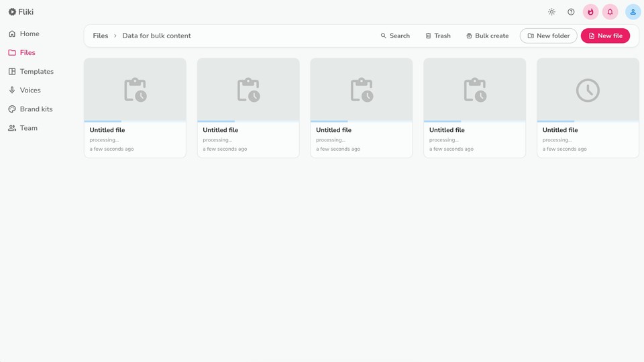Go to Home in the sidebar
The height and width of the screenshot is (362, 644).
[x=30, y=34]
